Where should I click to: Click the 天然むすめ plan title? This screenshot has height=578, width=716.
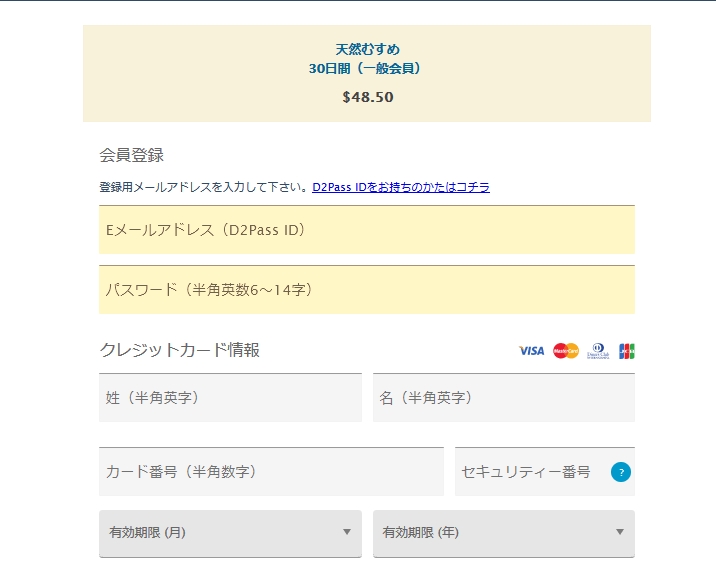point(367,49)
